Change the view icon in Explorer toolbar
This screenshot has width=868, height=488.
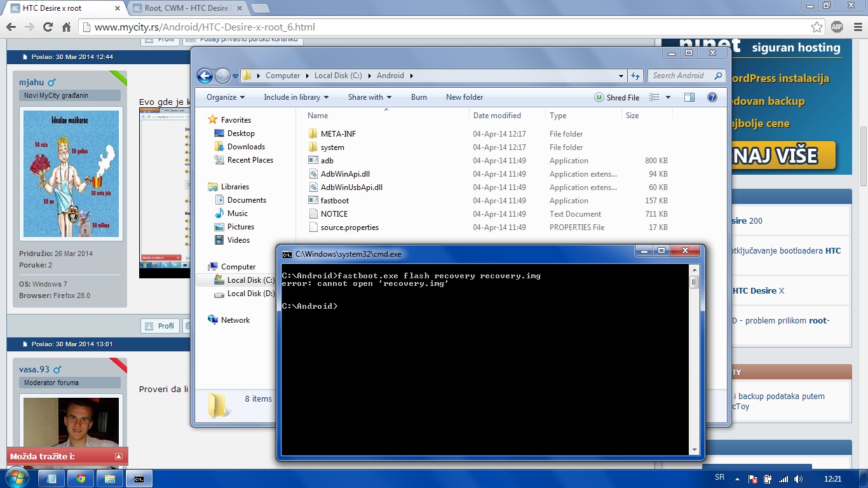coord(653,97)
